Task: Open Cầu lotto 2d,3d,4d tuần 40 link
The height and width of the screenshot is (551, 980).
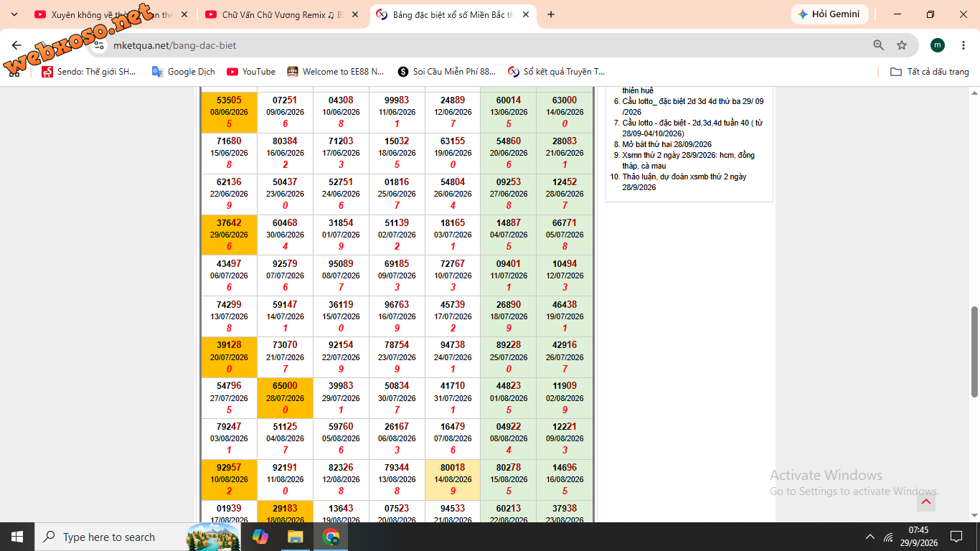Action: pyautogui.click(x=692, y=128)
